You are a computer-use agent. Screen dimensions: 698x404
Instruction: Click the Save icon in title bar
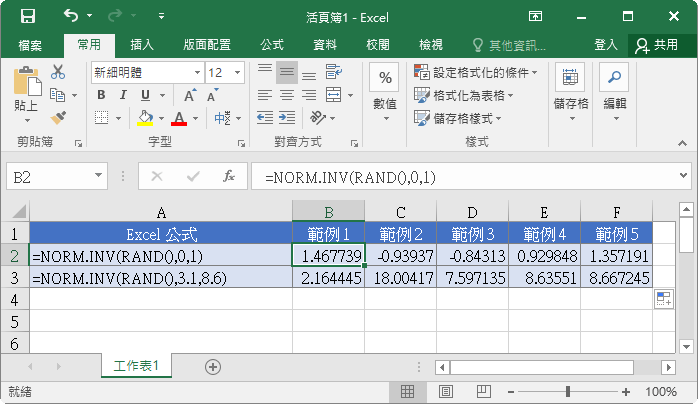(28, 17)
